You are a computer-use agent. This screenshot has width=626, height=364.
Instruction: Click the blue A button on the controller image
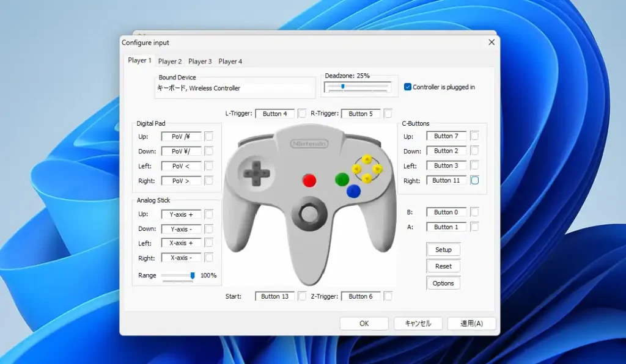point(353,191)
